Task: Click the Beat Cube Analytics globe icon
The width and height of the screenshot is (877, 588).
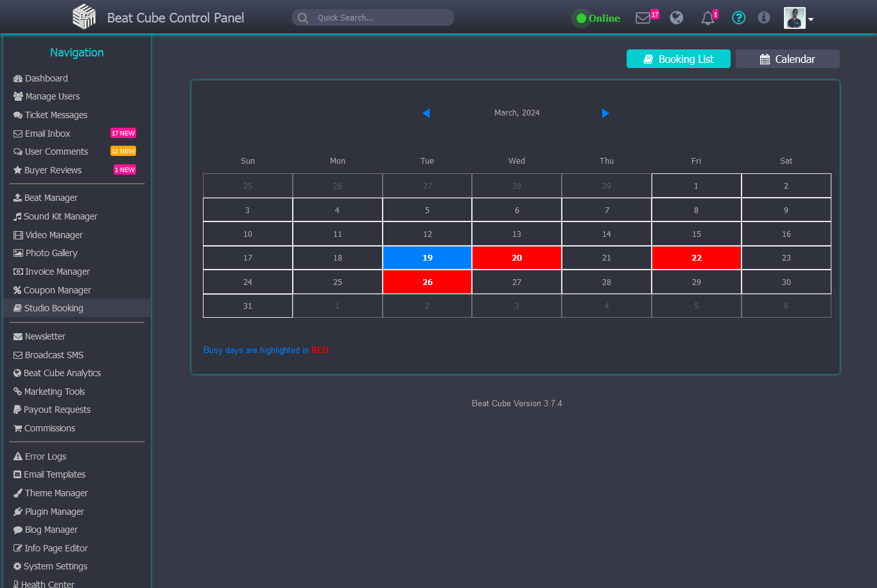Action: click(18, 373)
